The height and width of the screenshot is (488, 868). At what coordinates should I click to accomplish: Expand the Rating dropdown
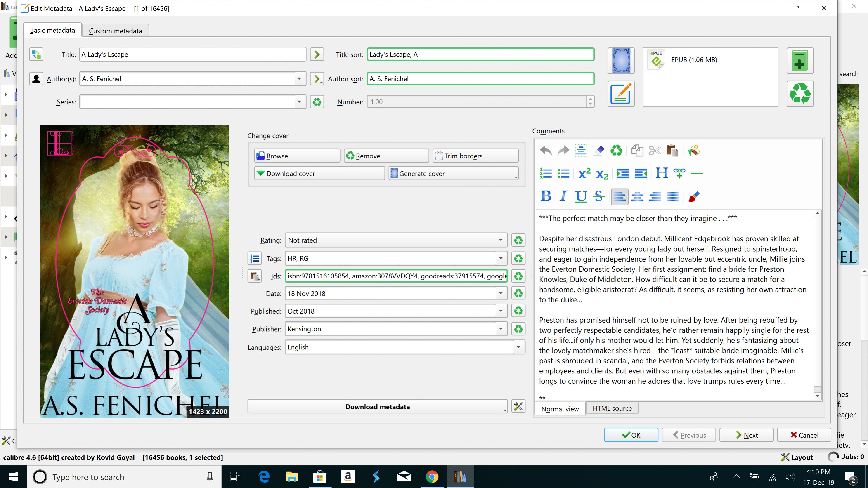(x=500, y=240)
